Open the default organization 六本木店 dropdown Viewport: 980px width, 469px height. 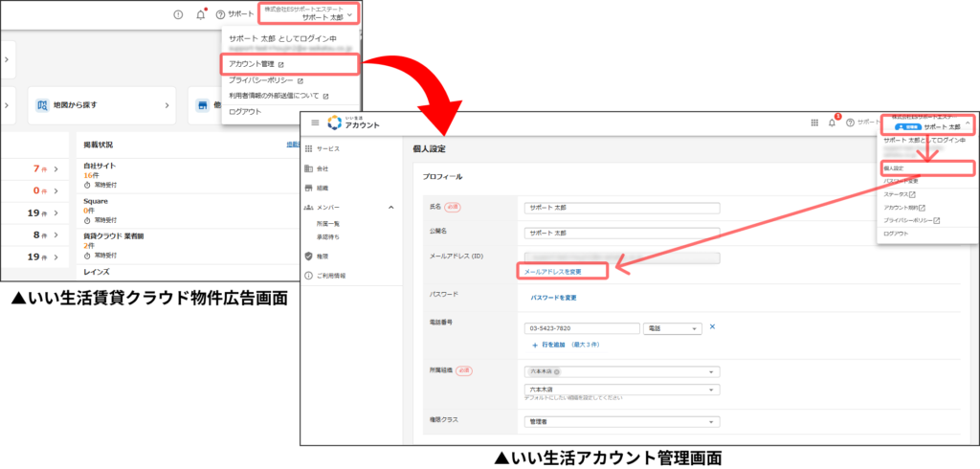pyautogui.click(x=622, y=390)
